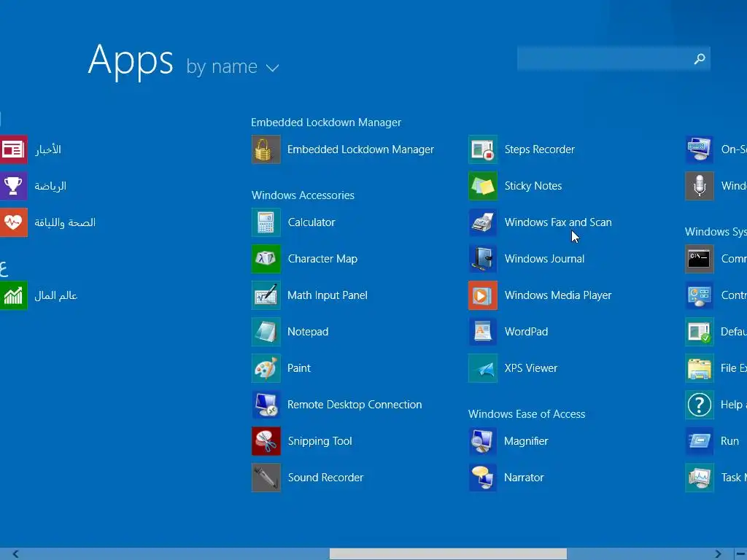Open the Steps Recorder icon

(483, 149)
